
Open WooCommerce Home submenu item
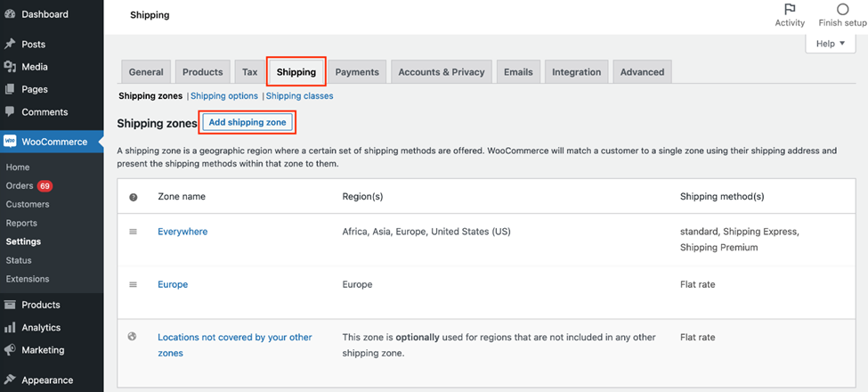tap(18, 167)
